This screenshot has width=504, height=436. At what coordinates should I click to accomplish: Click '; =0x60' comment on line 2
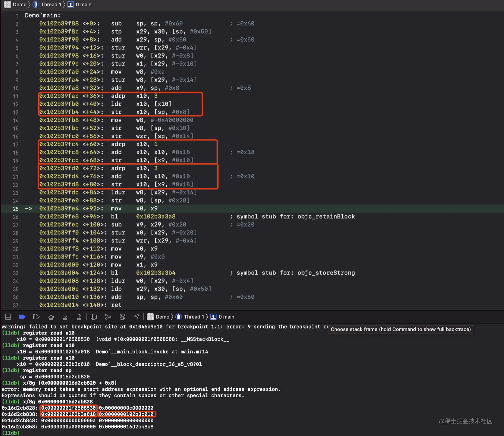(x=242, y=23)
